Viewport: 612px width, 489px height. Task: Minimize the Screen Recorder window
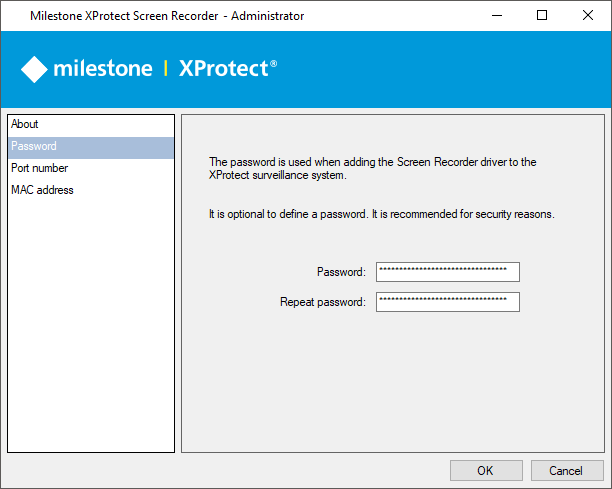pyautogui.click(x=496, y=15)
